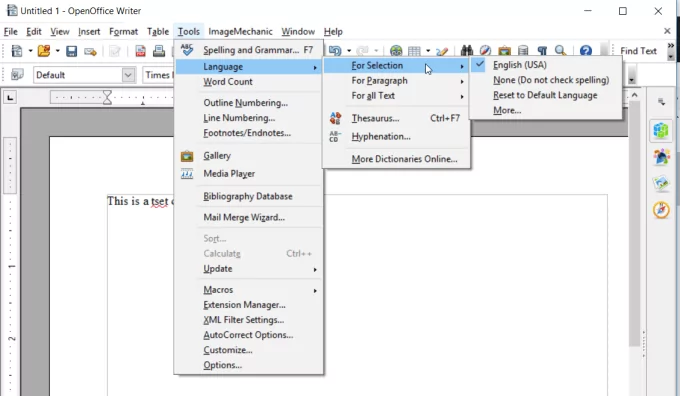The height and width of the screenshot is (396, 680).
Task: Open the sidebar settings menu icon
Action: point(661,102)
